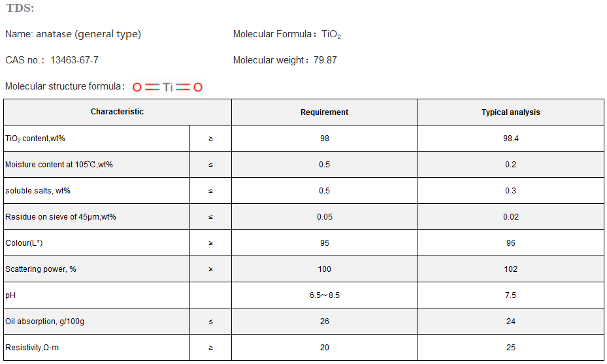Click the Colour(L*) row label
The image size is (607, 364).
(24, 243)
